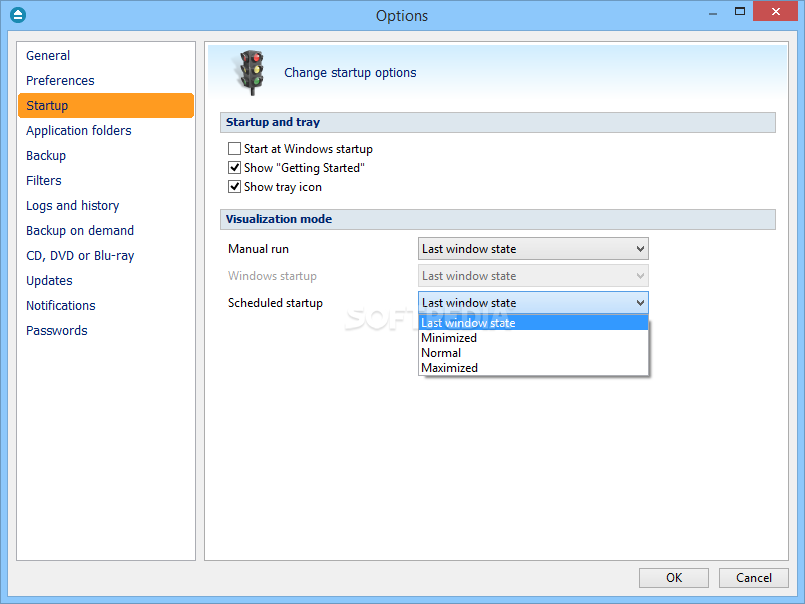Select Normal from the dropdown list
The image size is (805, 604).
pyautogui.click(x=533, y=353)
